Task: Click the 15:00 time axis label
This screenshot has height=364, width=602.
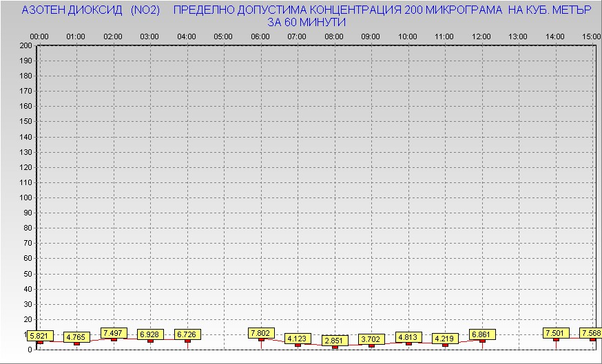Action: point(592,37)
